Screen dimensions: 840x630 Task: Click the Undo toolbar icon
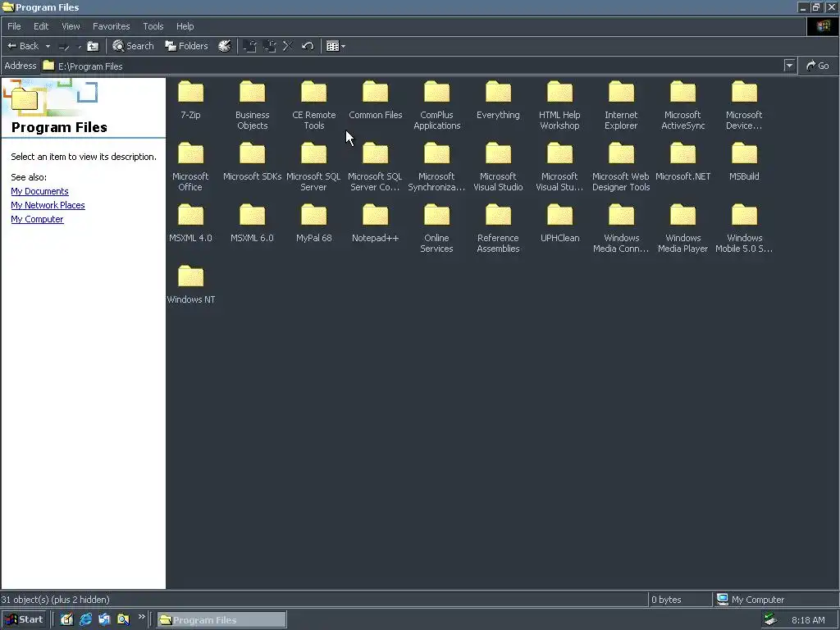click(308, 46)
